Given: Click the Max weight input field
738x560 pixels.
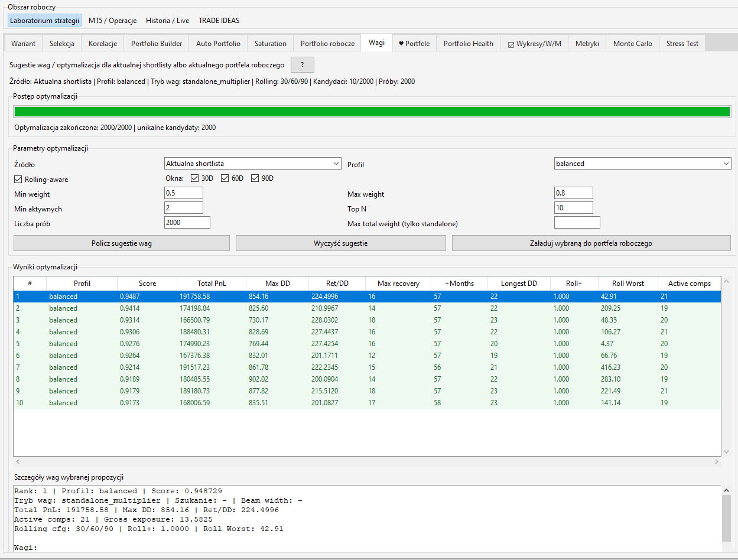Looking at the screenshot, I should coord(574,193).
